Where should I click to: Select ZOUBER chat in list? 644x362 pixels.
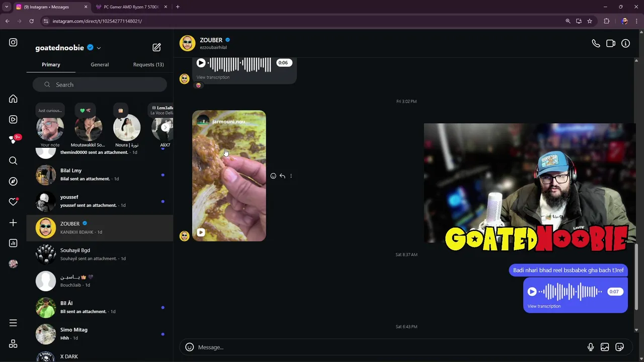[100, 228]
